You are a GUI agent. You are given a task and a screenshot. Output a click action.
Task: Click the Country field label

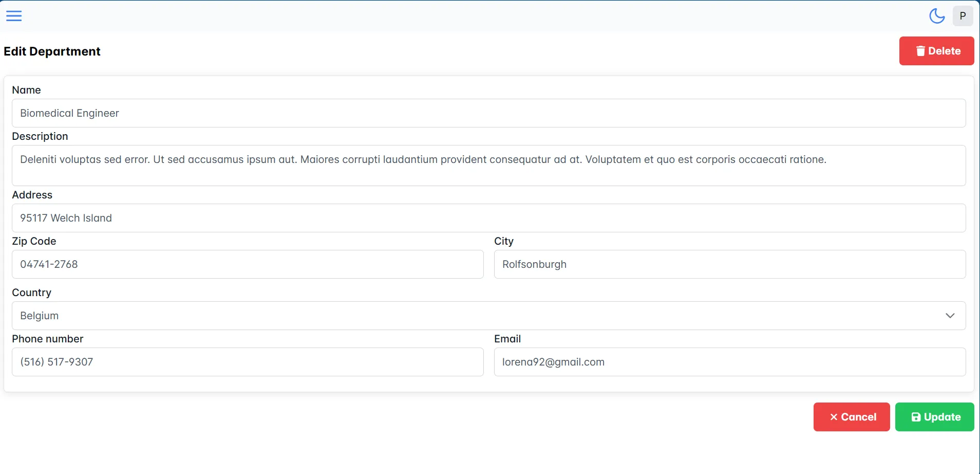[x=31, y=293]
